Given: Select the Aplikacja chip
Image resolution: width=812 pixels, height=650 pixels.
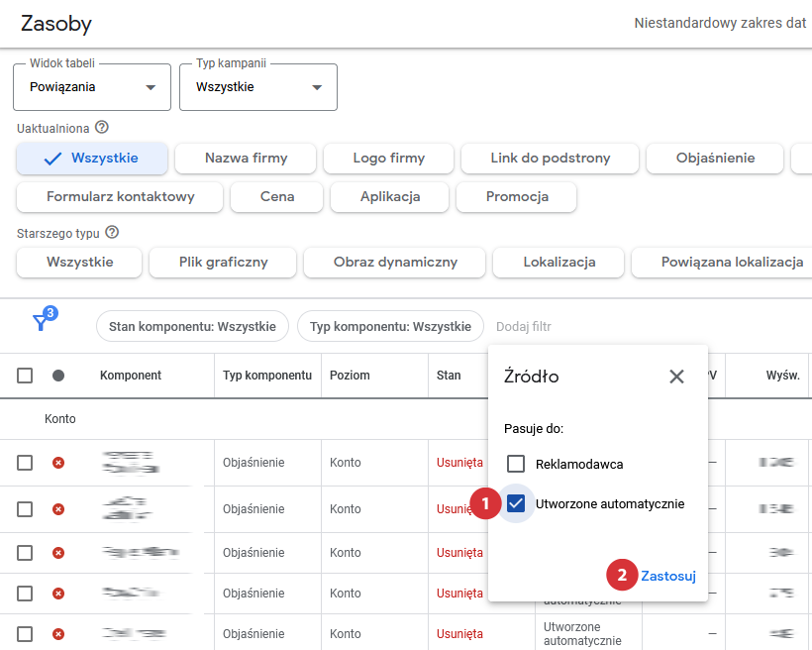Looking at the screenshot, I should (x=389, y=197).
